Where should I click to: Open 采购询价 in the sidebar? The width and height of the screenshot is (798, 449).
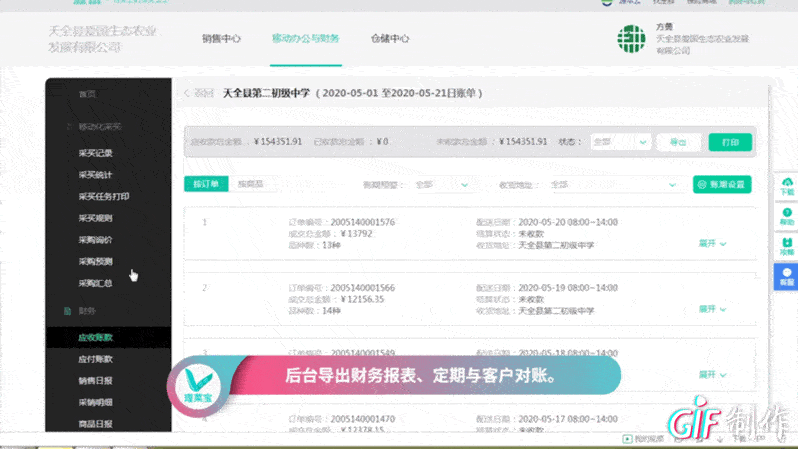tap(96, 240)
